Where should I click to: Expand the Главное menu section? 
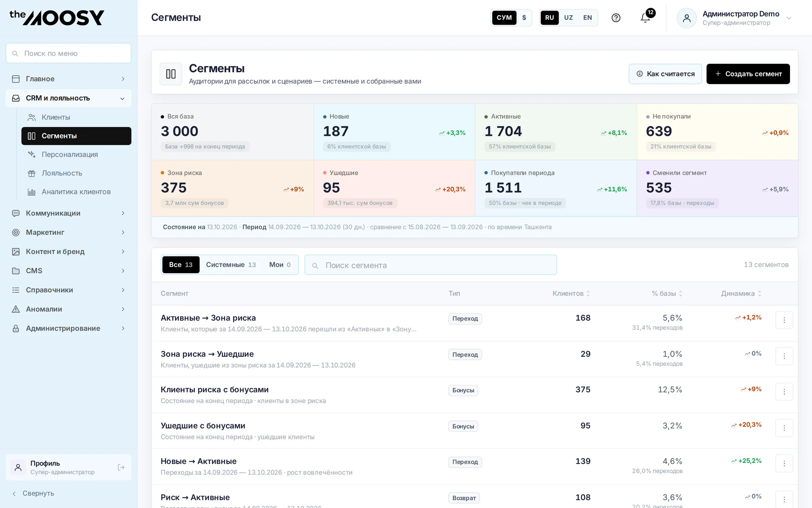68,79
